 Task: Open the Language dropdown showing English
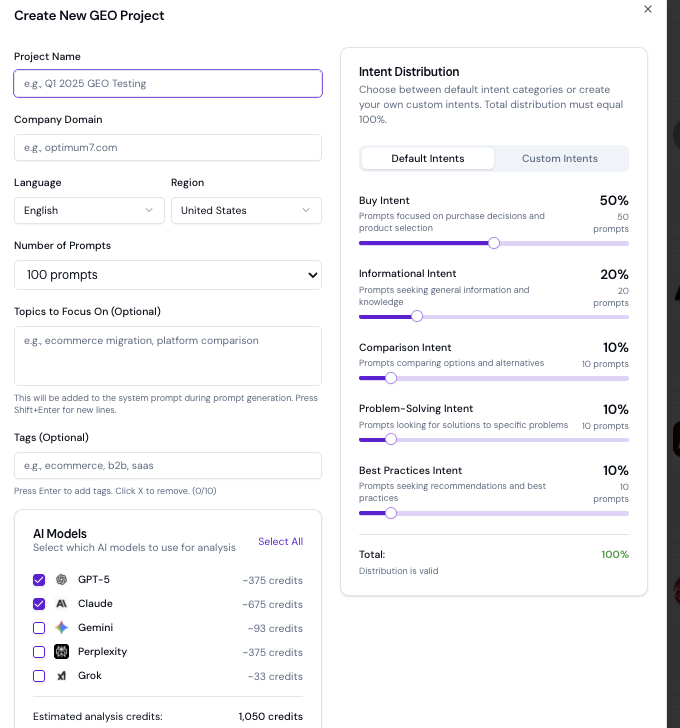click(x=89, y=210)
